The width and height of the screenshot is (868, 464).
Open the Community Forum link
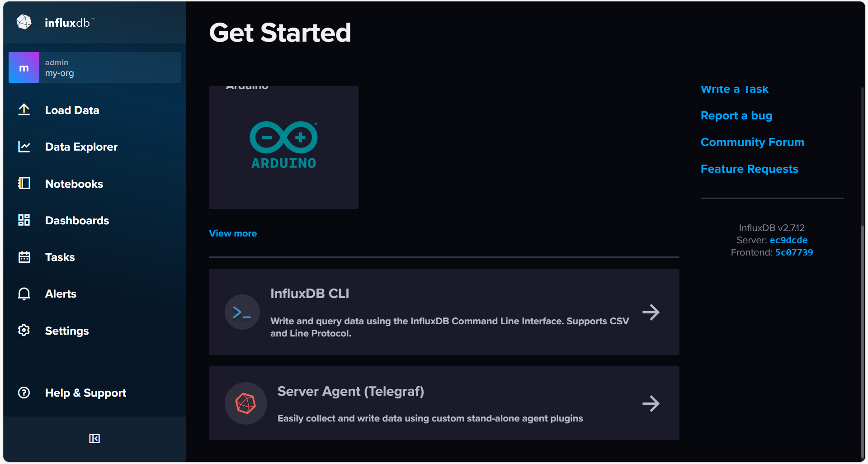tap(752, 142)
